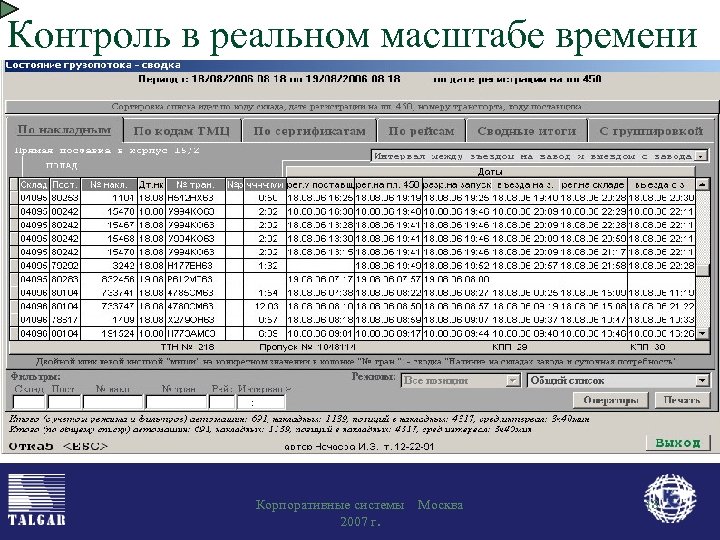Select supplier cell "79202"
The image size is (720, 540).
[x=65, y=265]
